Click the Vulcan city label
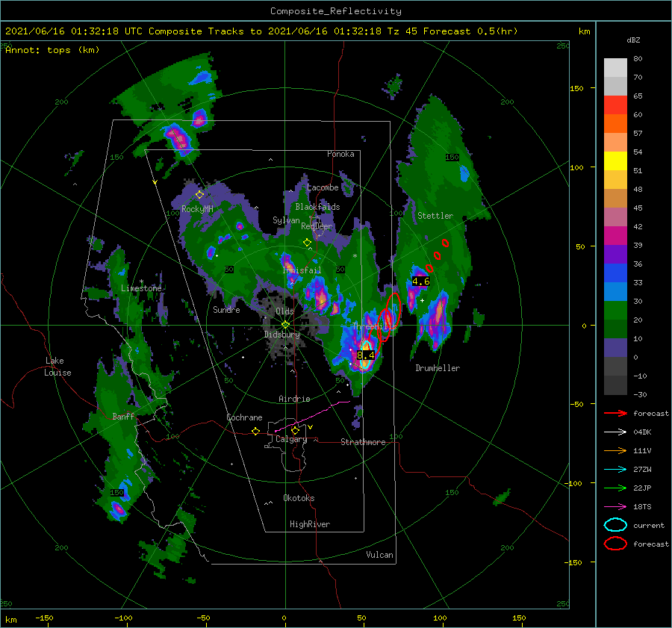 pos(379,555)
